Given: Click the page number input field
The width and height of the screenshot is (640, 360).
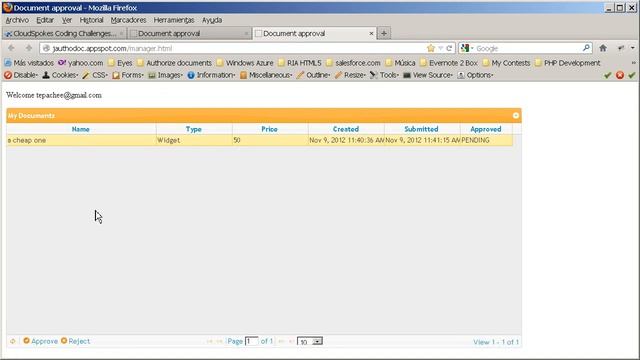Looking at the screenshot, I should [x=251, y=341].
